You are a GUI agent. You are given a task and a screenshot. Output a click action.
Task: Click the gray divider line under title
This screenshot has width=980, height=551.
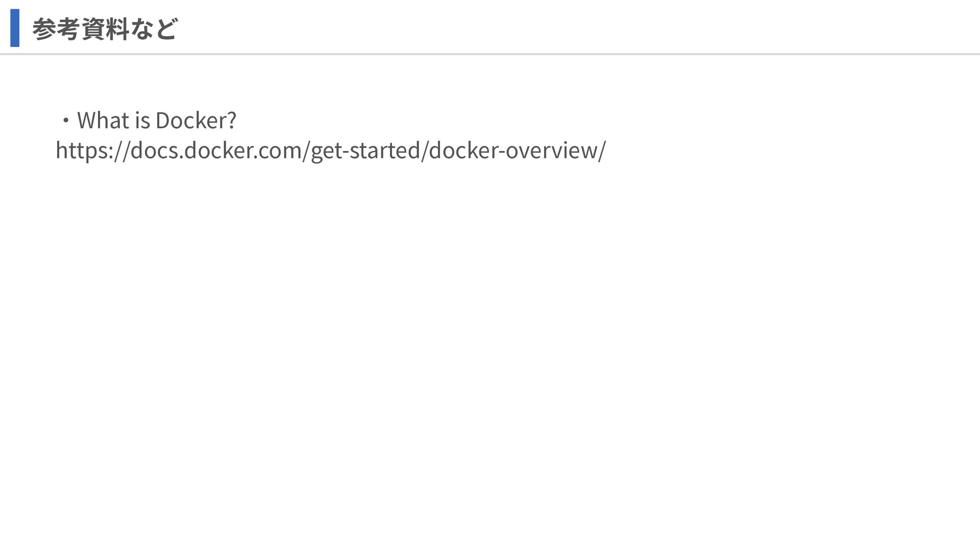pyautogui.click(x=490, y=54)
